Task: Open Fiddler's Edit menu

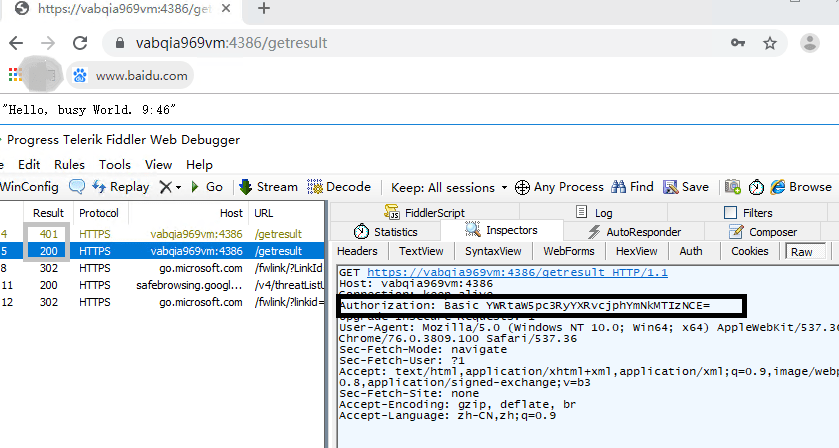Action: pyautogui.click(x=29, y=164)
